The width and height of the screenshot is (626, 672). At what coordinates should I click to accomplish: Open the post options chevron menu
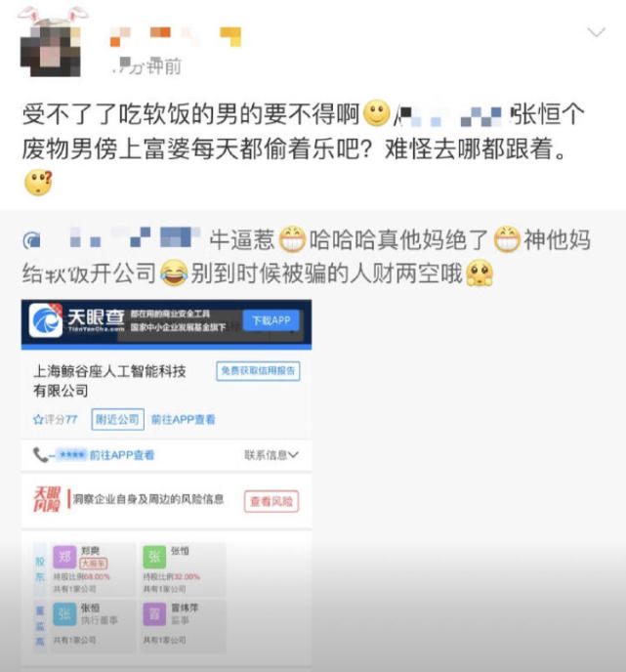click(x=596, y=32)
